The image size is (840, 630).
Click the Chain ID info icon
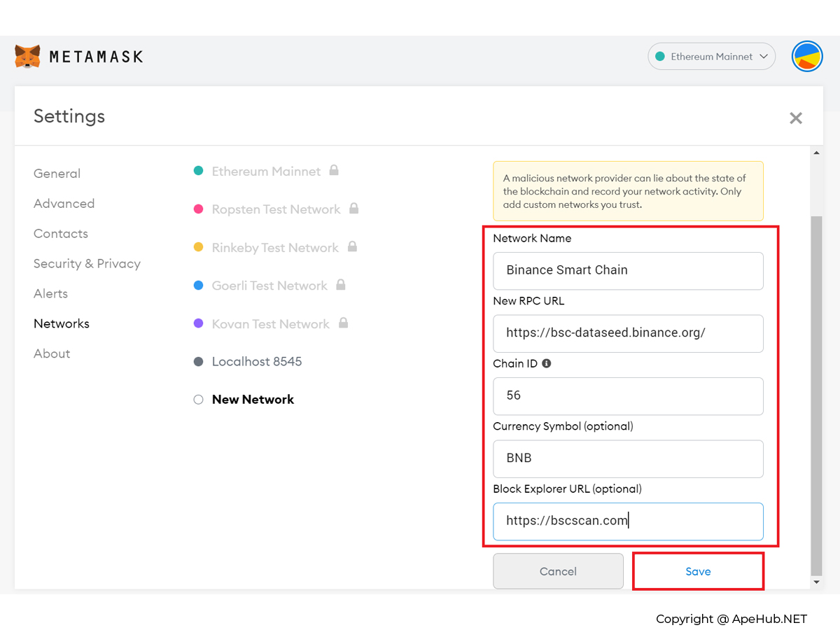pos(547,363)
